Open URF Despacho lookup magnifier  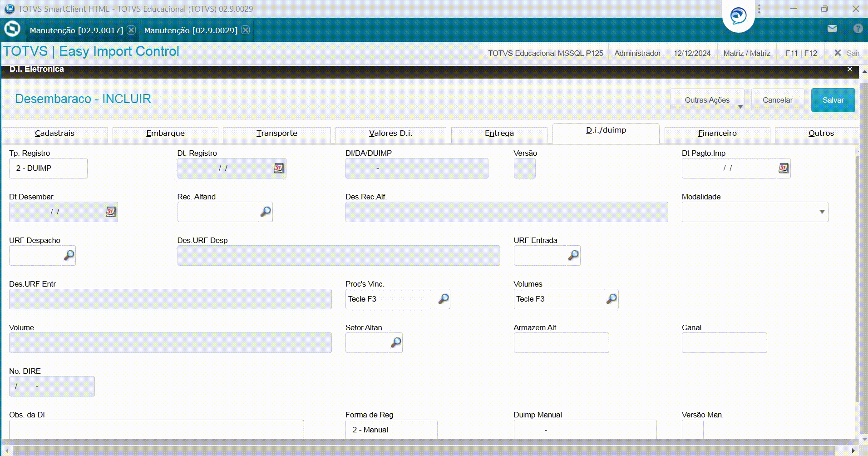coord(69,255)
